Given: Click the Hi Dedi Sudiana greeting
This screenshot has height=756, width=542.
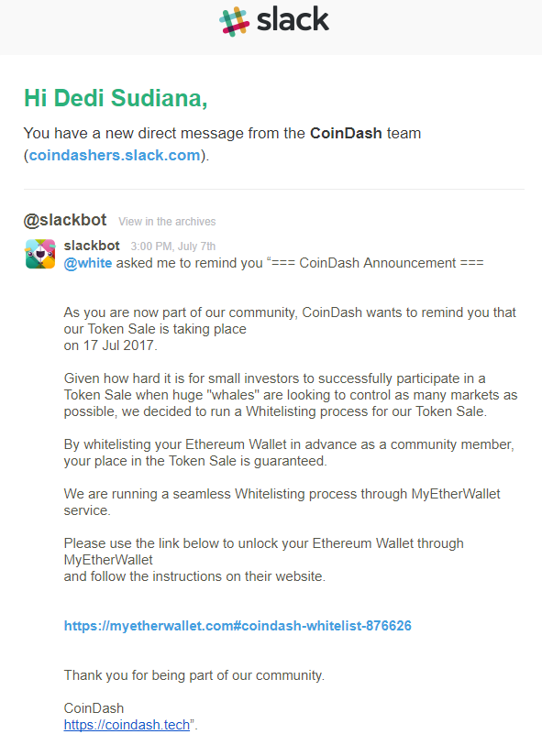Looking at the screenshot, I should point(116,98).
